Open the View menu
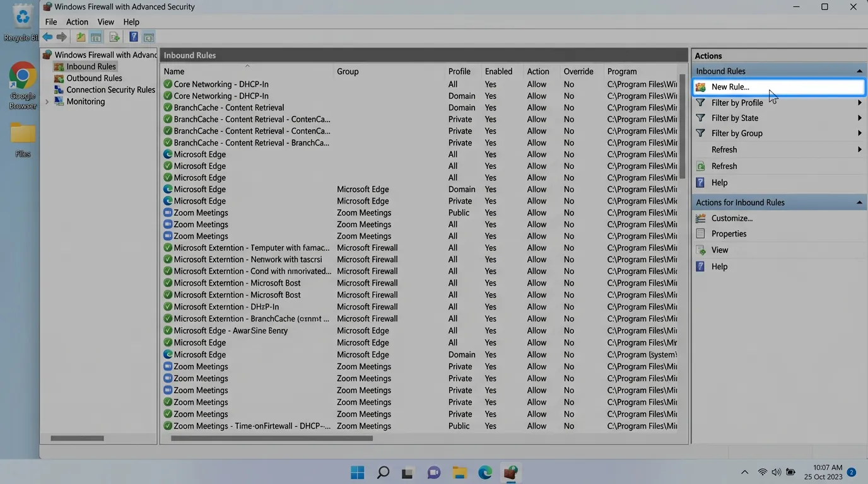868x484 pixels. coord(105,21)
